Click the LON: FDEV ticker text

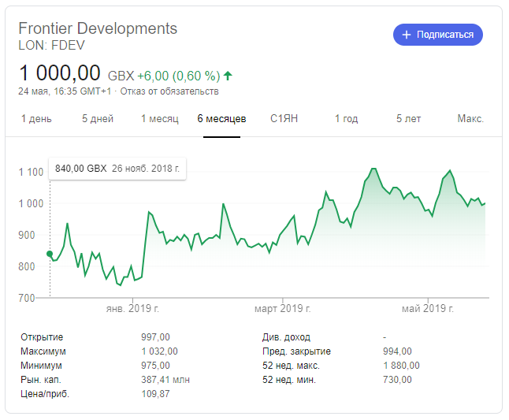click(52, 46)
